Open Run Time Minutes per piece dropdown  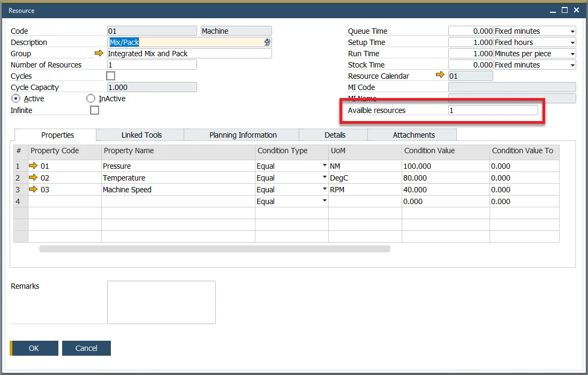tap(572, 54)
